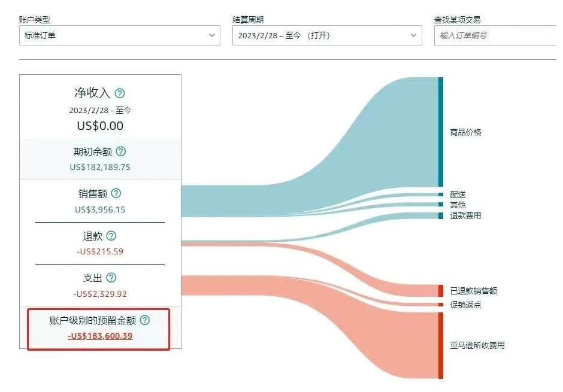Click the -US$183,600.39 reserve amount link
Screen dimensions: 563x392
click(x=99, y=336)
